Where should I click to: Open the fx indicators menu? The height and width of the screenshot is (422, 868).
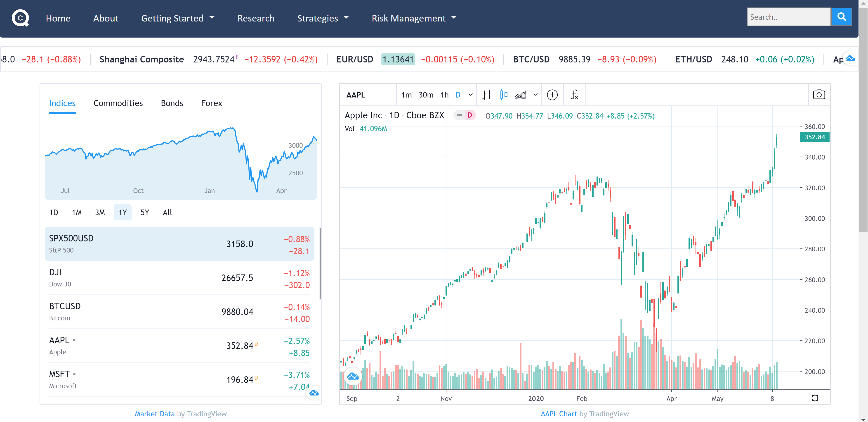click(574, 95)
